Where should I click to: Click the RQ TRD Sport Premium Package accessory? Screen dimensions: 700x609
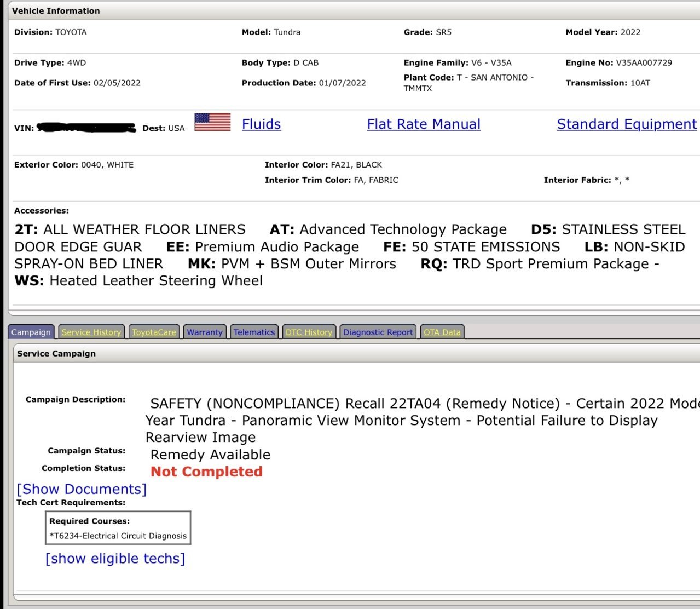pyautogui.click(x=540, y=263)
